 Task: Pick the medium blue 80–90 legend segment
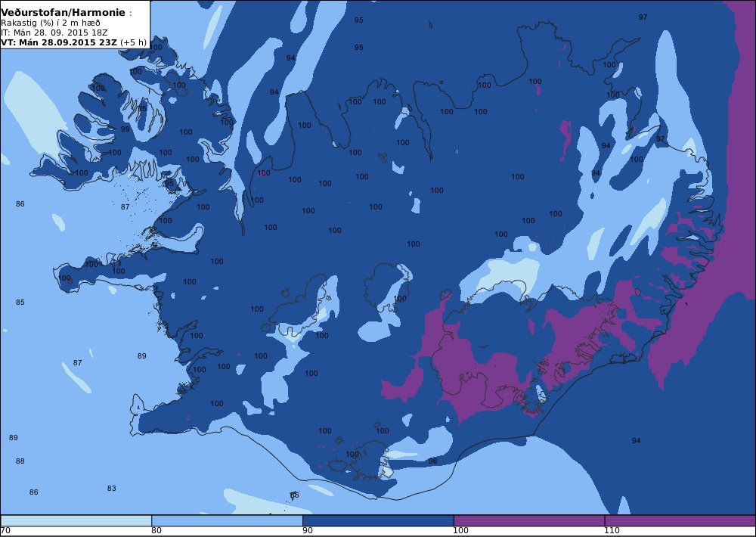(227, 520)
